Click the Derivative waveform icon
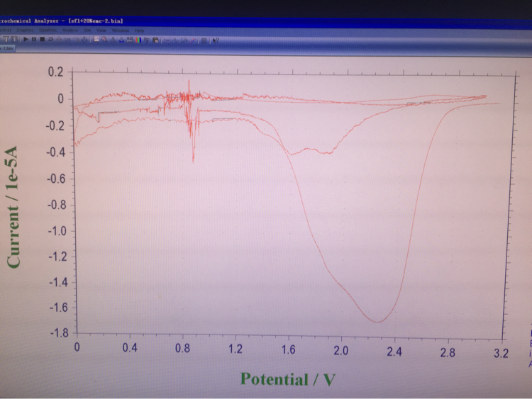This screenshot has width=532, height=399. point(176,40)
